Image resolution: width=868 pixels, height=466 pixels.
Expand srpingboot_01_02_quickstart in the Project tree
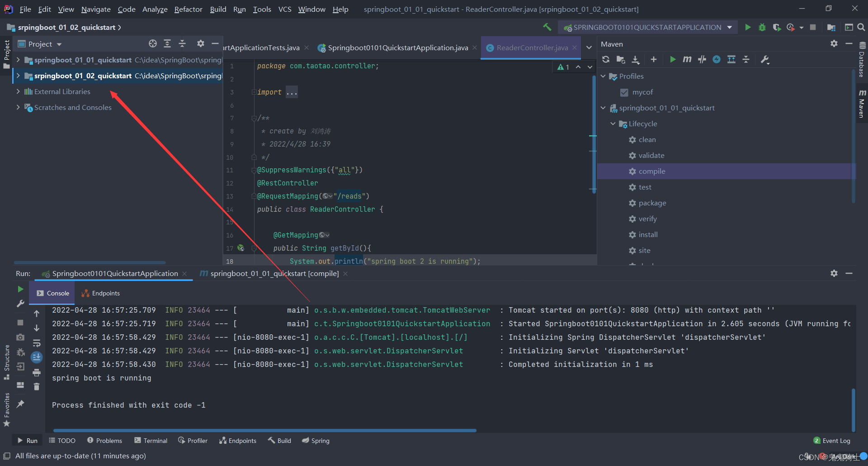pyautogui.click(x=18, y=76)
